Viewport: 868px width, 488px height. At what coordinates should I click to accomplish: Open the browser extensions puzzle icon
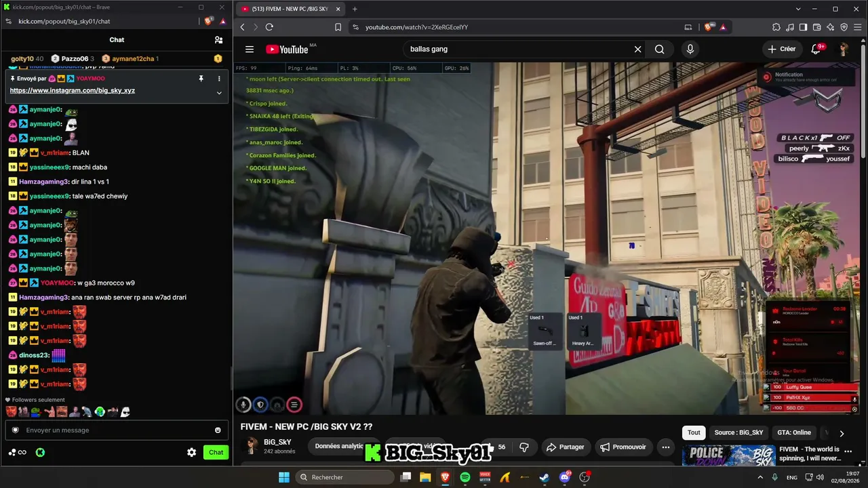(x=776, y=27)
